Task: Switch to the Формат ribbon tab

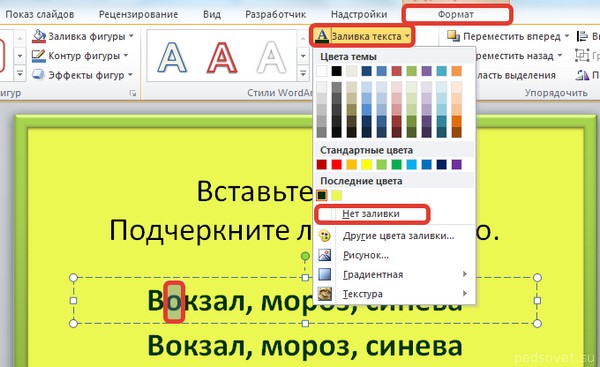Action: [x=456, y=15]
